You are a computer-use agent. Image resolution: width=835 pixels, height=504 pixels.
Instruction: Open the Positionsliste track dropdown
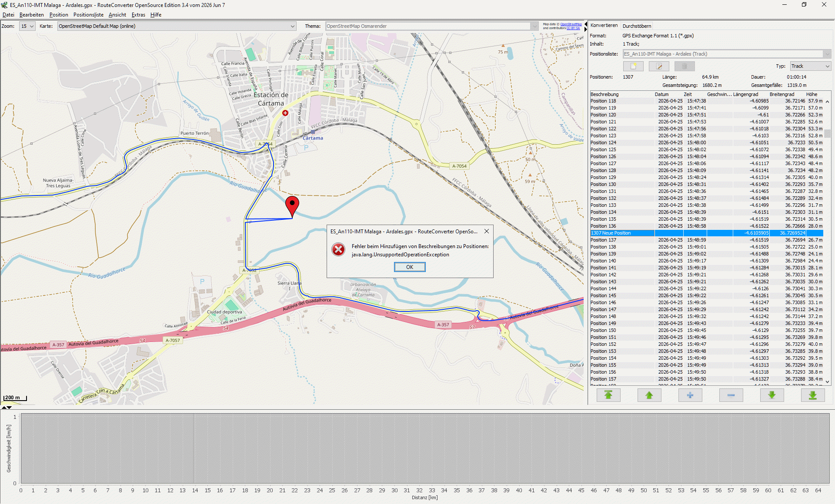tap(727, 54)
